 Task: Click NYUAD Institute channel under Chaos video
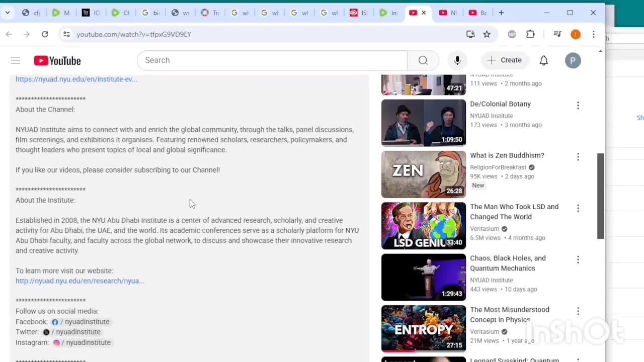pyautogui.click(x=492, y=280)
